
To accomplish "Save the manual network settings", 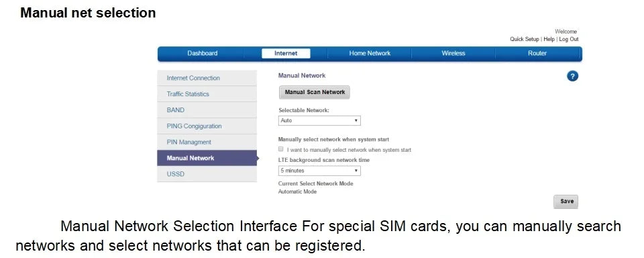I will (x=566, y=201).
